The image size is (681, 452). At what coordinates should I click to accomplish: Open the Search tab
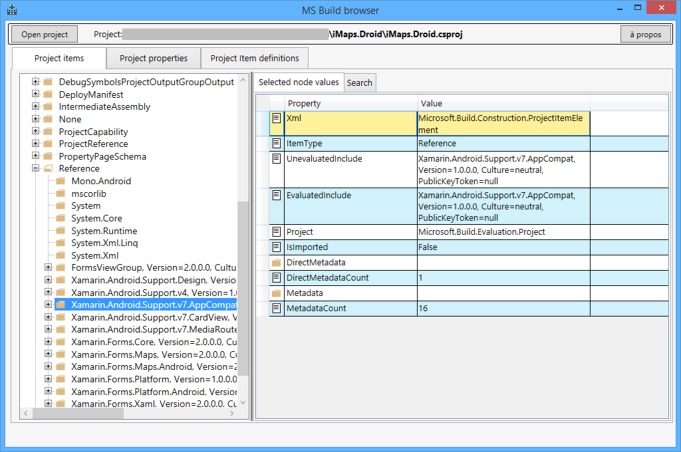tap(359, 83)
